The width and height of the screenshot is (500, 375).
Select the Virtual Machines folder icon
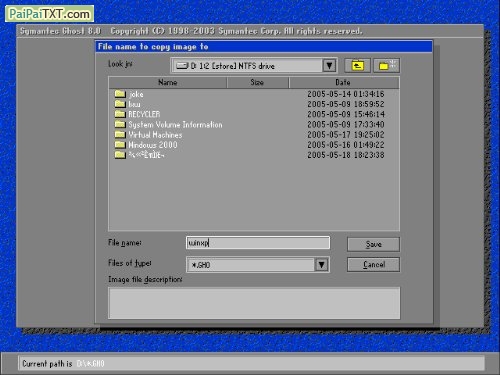pos(120,135)
